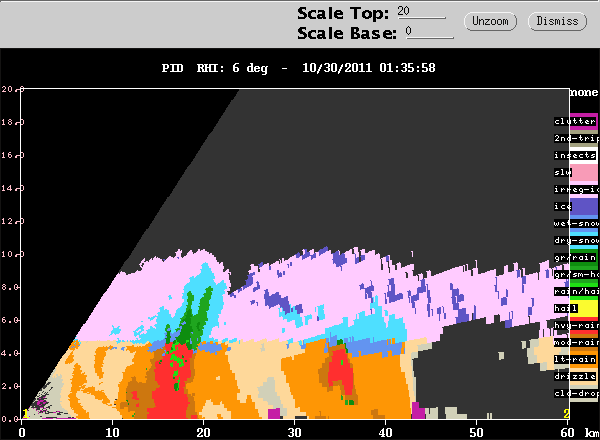Click the y-axis '6.0' height label
This screenshot has height=440, width=600.
coord(9,320)
